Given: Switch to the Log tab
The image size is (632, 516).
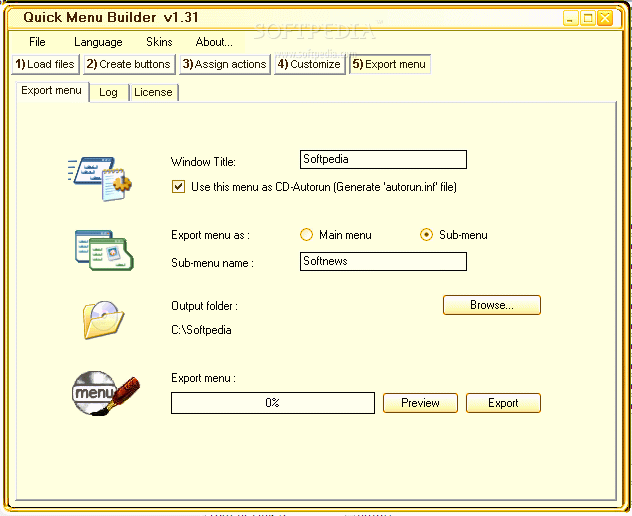Looking at the screenshot, I should pos(108,92).
